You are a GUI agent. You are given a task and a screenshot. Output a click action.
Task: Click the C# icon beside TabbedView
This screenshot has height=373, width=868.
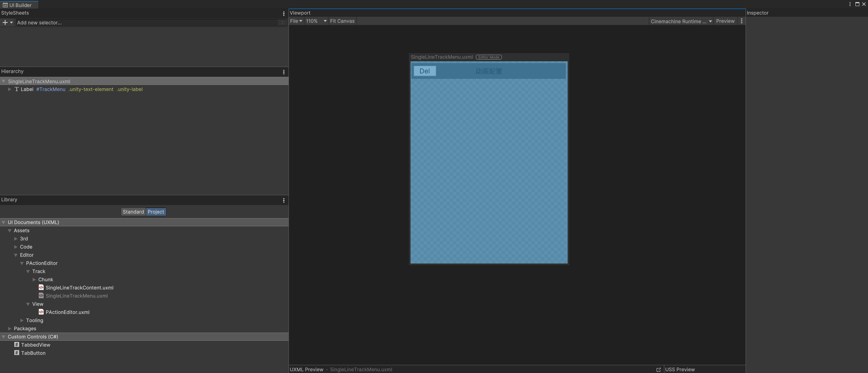tap(16, 344)
